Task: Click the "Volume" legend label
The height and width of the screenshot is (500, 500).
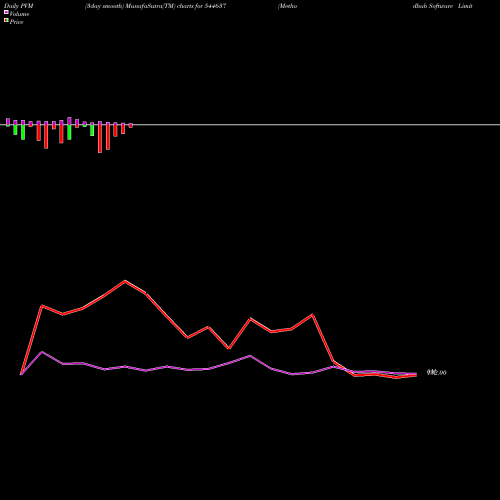Action: [19, 14]
